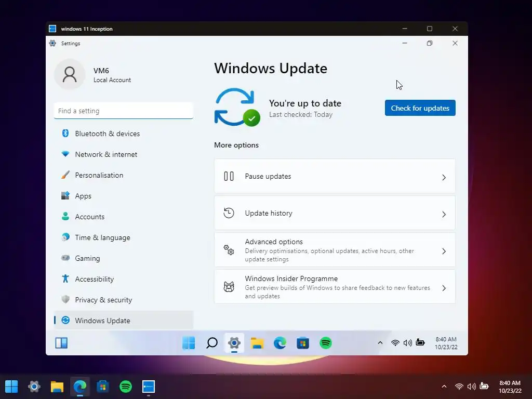Open Pause updates option

tap(335, 176)
